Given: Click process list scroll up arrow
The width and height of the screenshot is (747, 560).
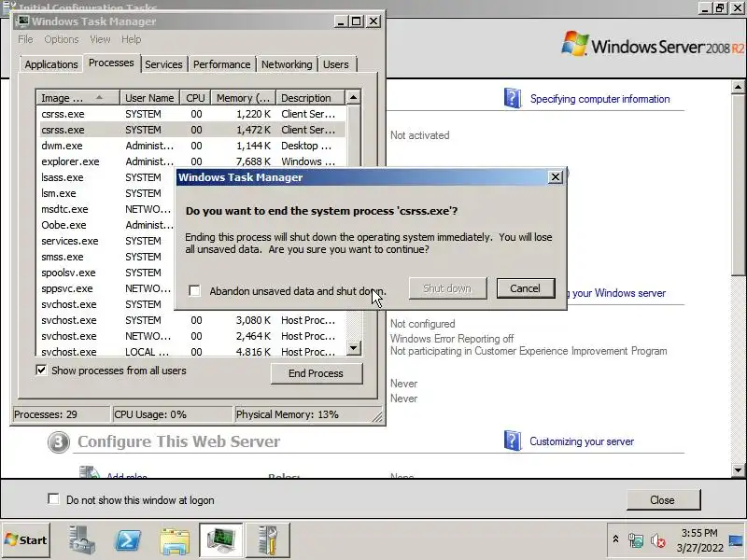Looking at the screenshot, I should tap(353, 97).
